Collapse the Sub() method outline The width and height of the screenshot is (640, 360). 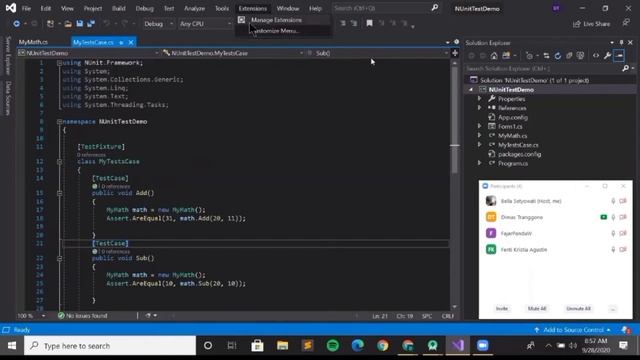click(60, 258)
